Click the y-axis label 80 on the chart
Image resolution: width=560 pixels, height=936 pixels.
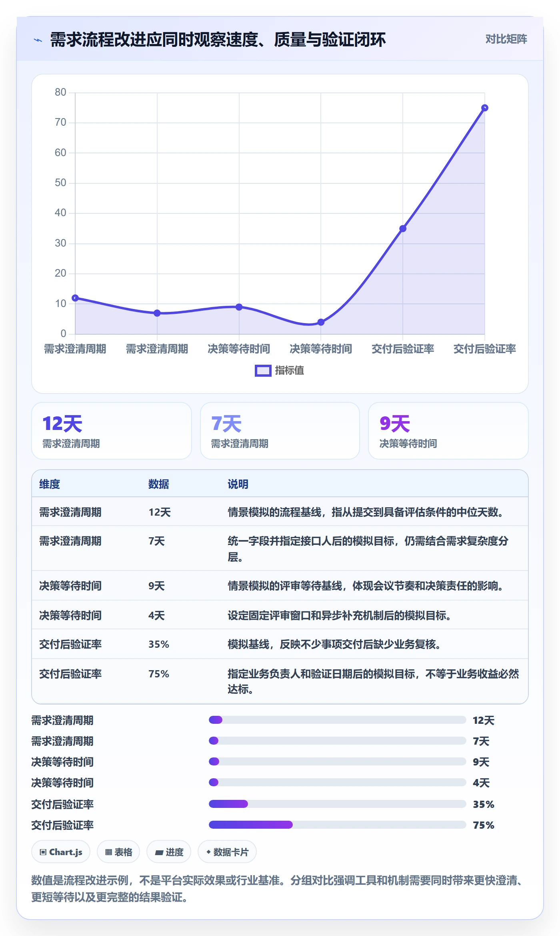[x=60, y=92]
